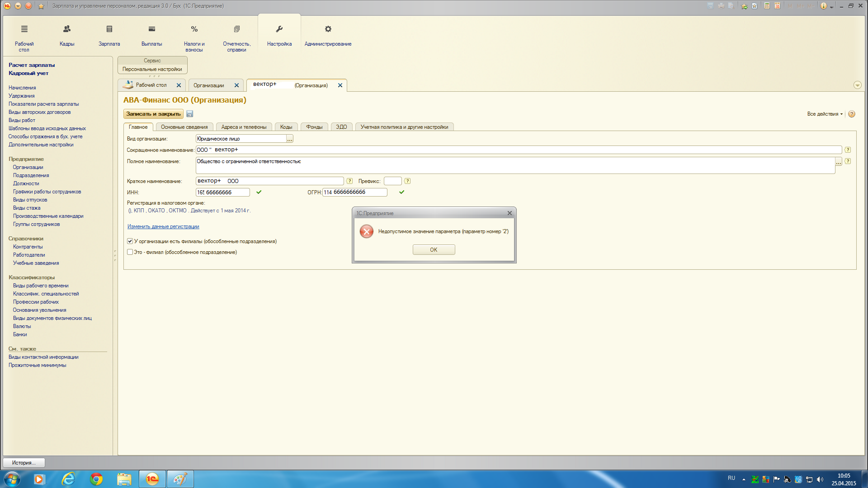Close the Рабочий стол tab
The image size is (868, 488).
click(x=179, y=85)
